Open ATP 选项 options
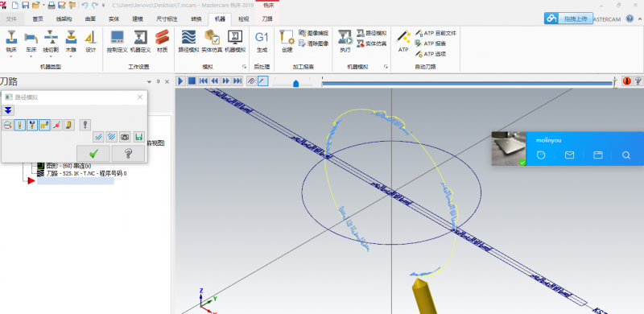Viewport: 644px width, 314px height. click(x=431, y=54)
